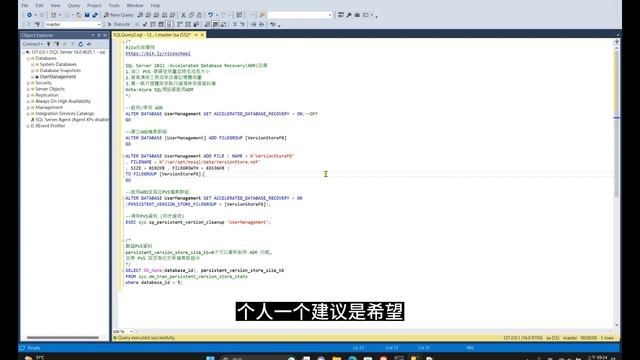Click 'Query executed successfully.' status text
The height and width of the screenshot is (360, 640).
(x=146, y=338)
